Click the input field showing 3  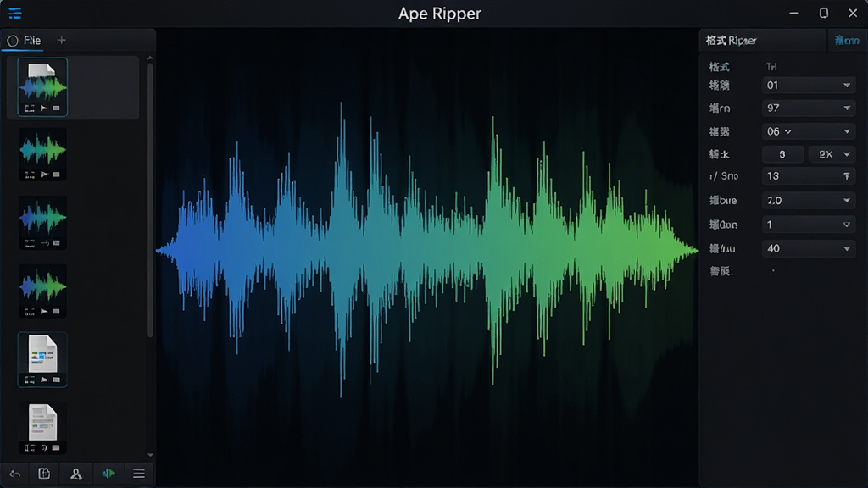click(782, 154)
